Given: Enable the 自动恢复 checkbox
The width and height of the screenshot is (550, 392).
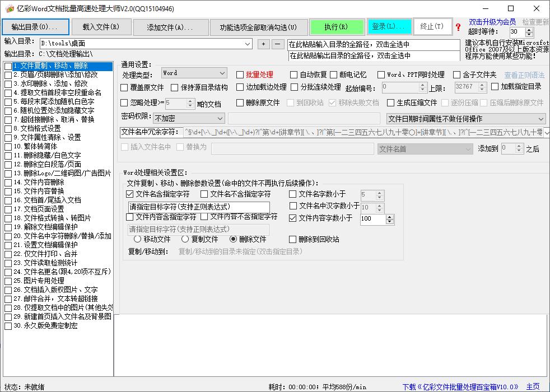Looking at the screenshot, I should pos(293,74).
